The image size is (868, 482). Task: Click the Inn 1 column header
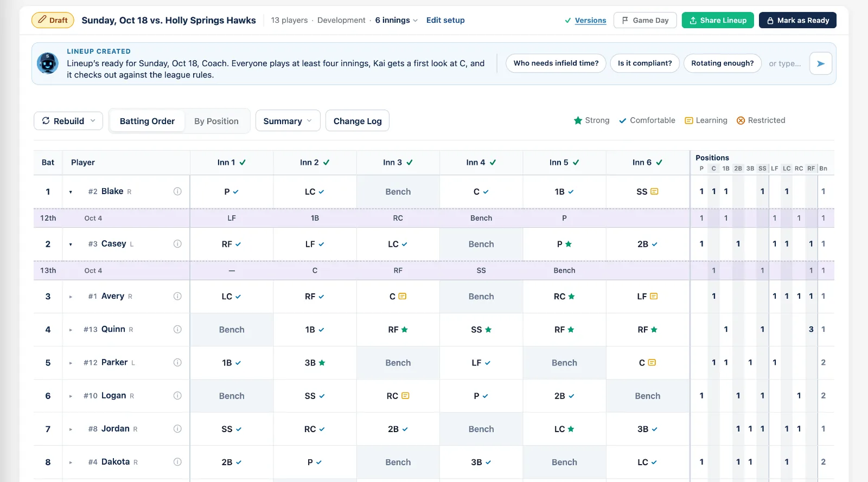click(x=232, y=163)
